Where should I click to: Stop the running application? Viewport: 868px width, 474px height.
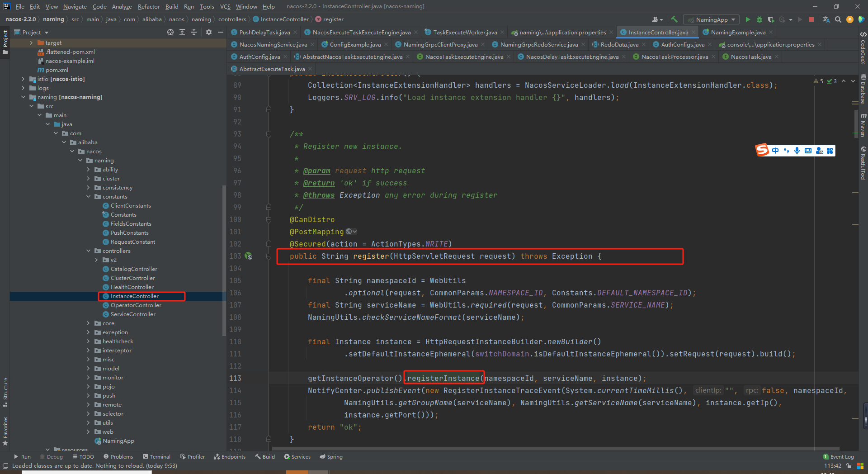(x=811, y=19)
